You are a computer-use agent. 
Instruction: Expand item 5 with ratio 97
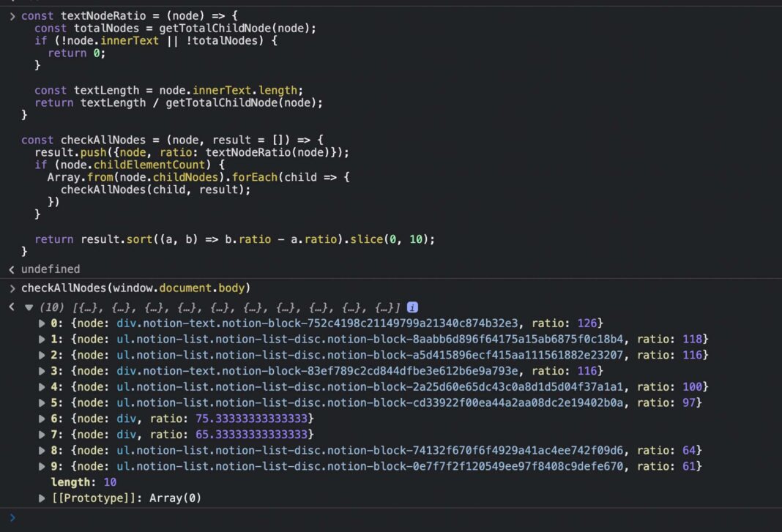pos(42,402)
